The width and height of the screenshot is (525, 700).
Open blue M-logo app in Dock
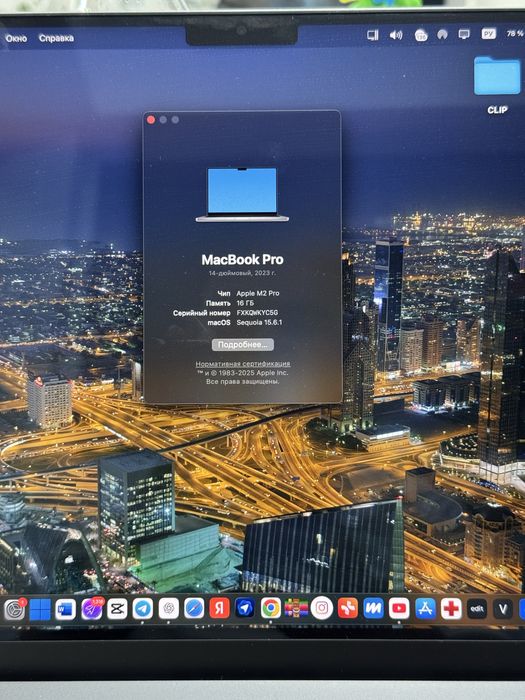pos(373,608)
